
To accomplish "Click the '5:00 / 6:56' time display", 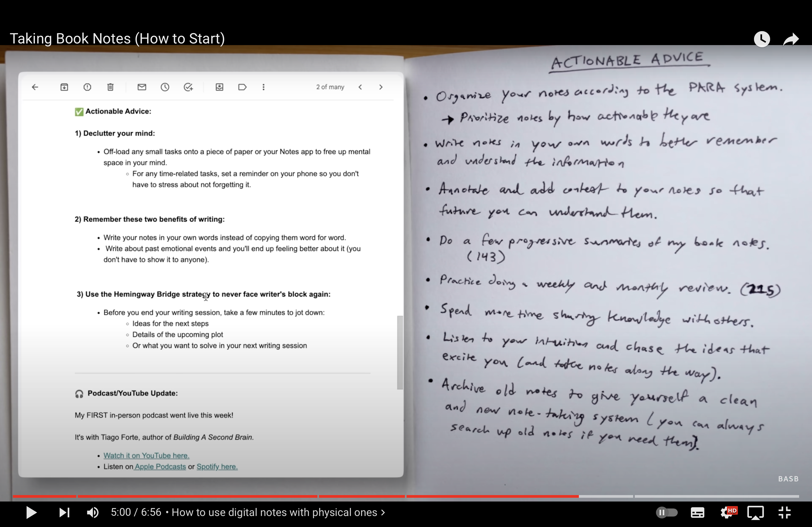I will pos(136,512).
